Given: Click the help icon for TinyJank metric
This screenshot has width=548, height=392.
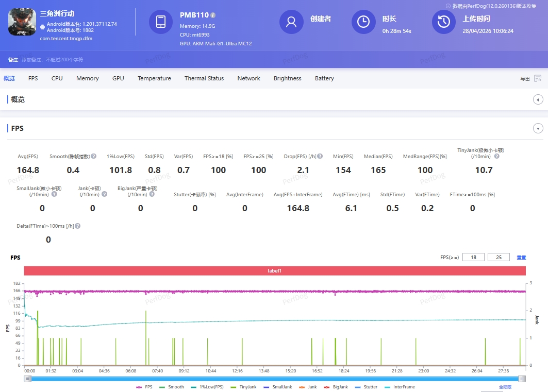Looking at the screenshot, I should [496, 157].
